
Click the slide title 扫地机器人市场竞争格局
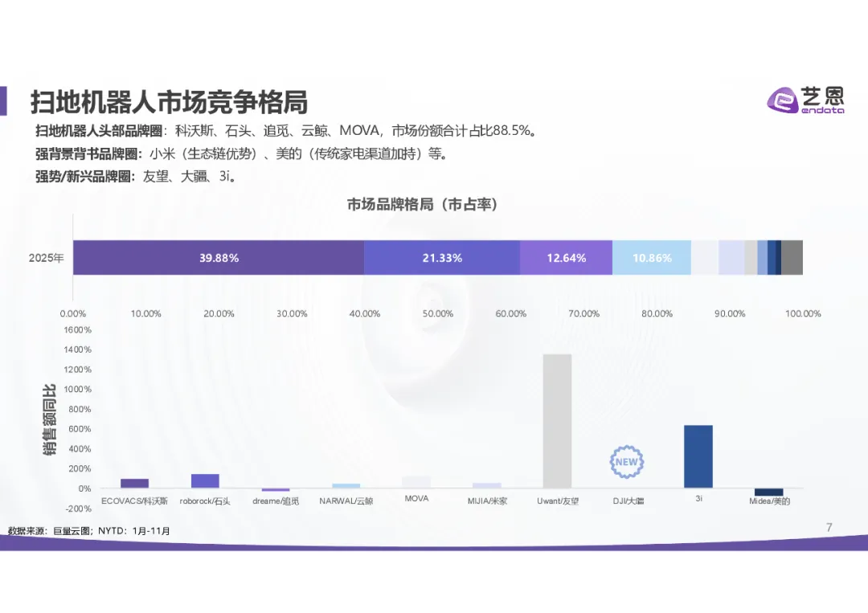169,102
